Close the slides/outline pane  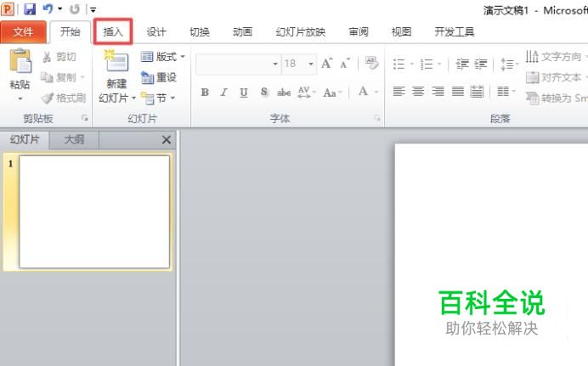click(167, 140)
